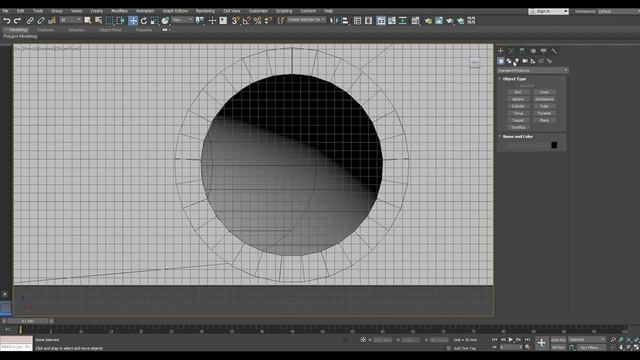
Task: Click the Use Pivot Point Center icon
Action: (200, 20)
